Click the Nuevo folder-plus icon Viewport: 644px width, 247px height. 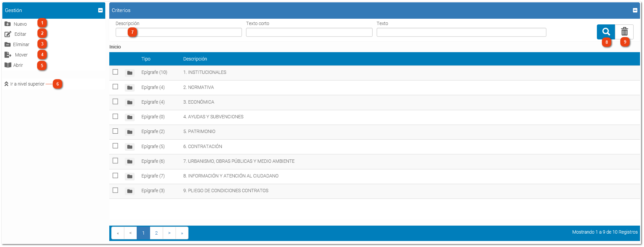click(x=7, y=24)
